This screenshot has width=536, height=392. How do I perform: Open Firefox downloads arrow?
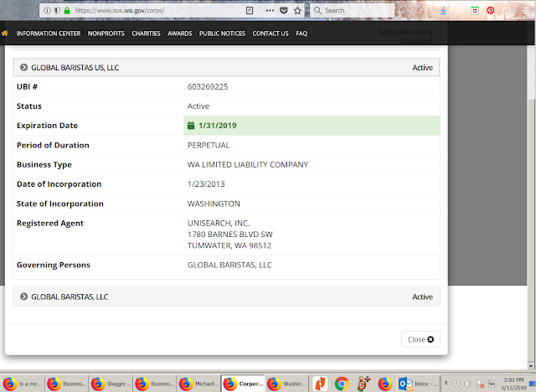click(443, 11)
